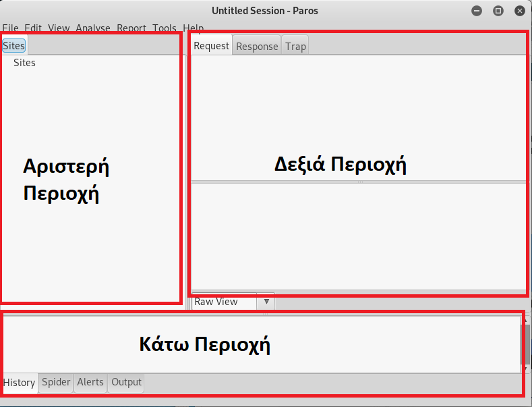Open the Help menu
Viewport: 532px width, 407px height.
coord(194,28)
